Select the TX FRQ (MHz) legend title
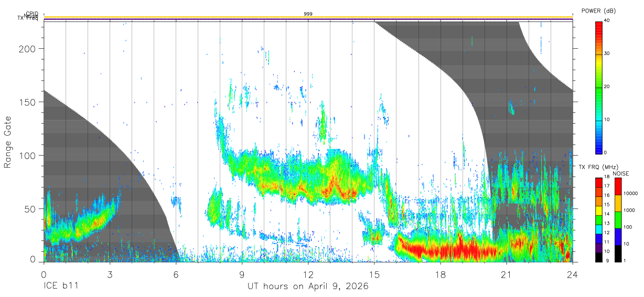Viewport: 644px width, 297px height. pos(598,167)
